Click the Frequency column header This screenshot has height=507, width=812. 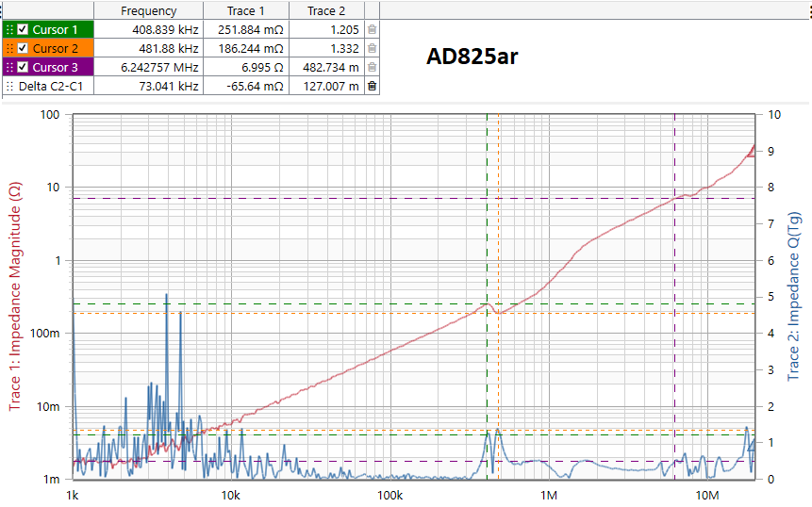149,11
